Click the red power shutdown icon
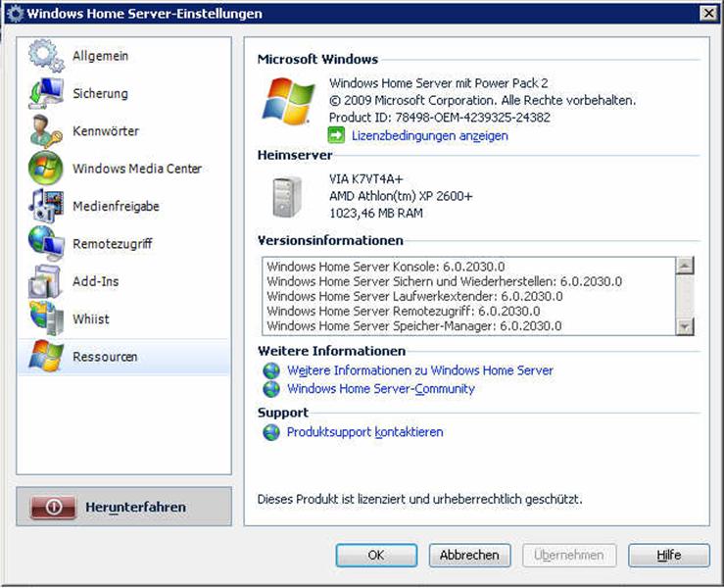Image resolution: width=724 pixels, height=588 pixels. pos(53,507)
